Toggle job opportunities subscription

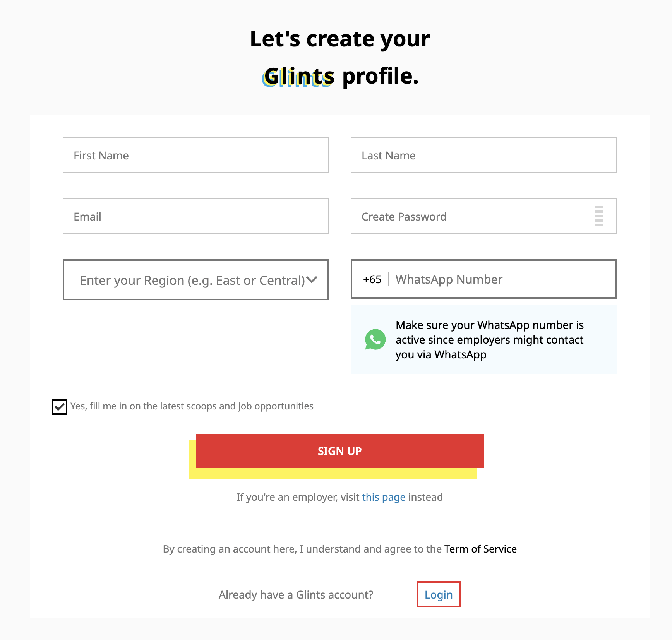coord(59,406)
